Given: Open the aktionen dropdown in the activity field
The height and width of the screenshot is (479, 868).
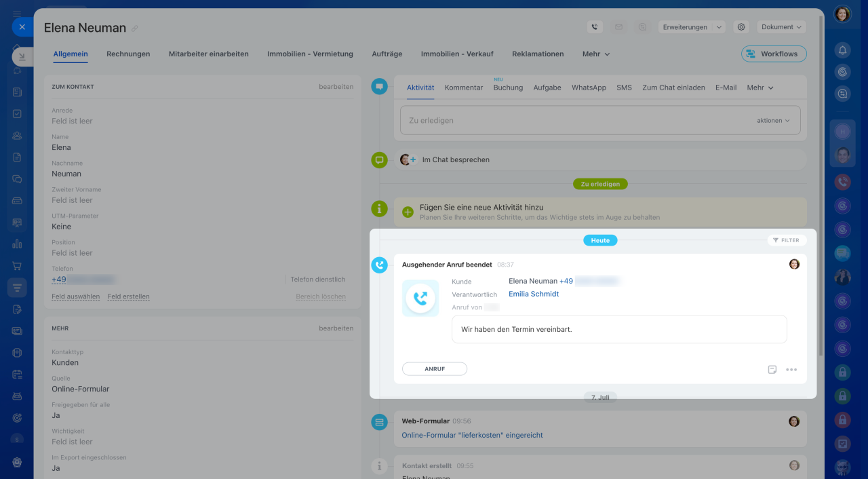Looking at the screenshot, I should pyautogui.click(x=774, y=120).
